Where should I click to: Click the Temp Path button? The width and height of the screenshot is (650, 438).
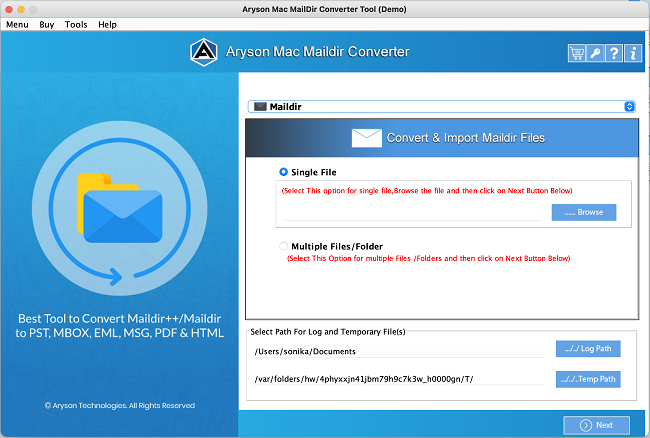point(588,379)
